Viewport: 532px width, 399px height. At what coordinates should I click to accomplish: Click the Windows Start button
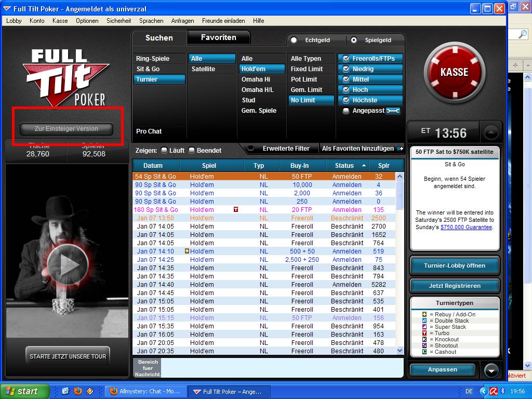(x=24, y=391)
